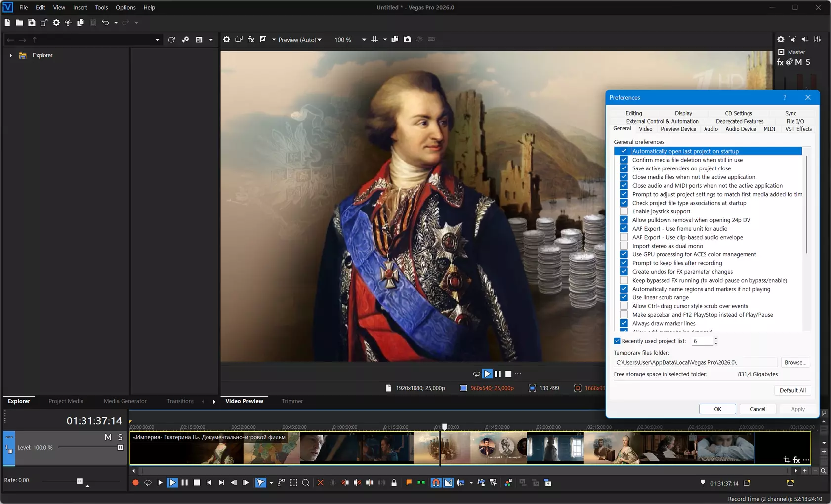Image resolution: width=831 pixels, height=504 pixels.
Task: Toggle loop playback in timeline transport bar
Action: [x=148, y=483]
